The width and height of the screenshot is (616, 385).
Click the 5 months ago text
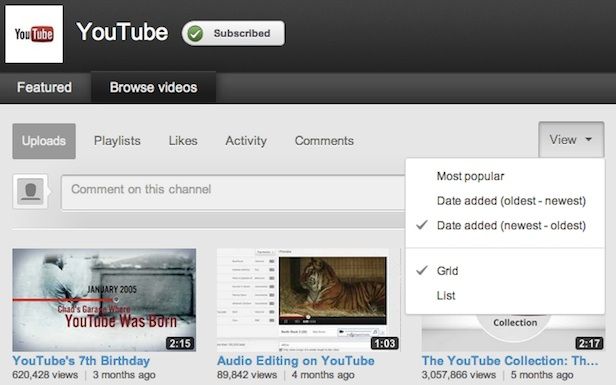click(542, 375)
